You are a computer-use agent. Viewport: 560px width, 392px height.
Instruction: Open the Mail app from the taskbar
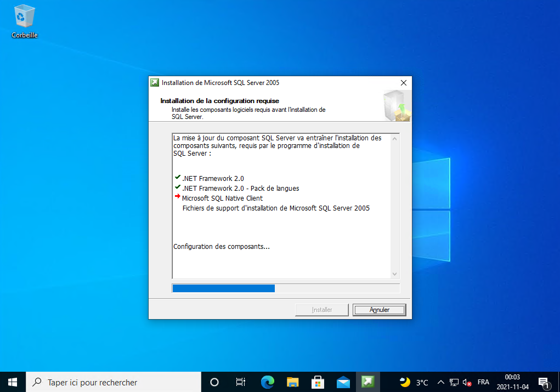[x=343, y=382]
